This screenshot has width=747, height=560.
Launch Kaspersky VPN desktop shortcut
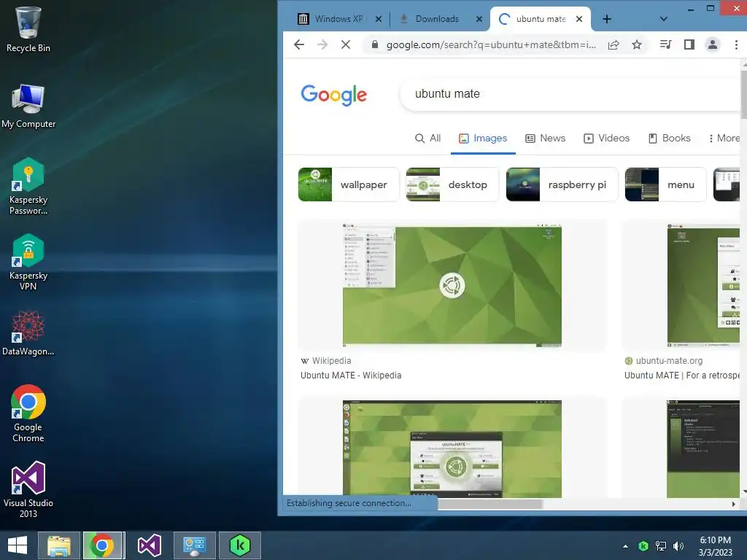coord(28,262)
